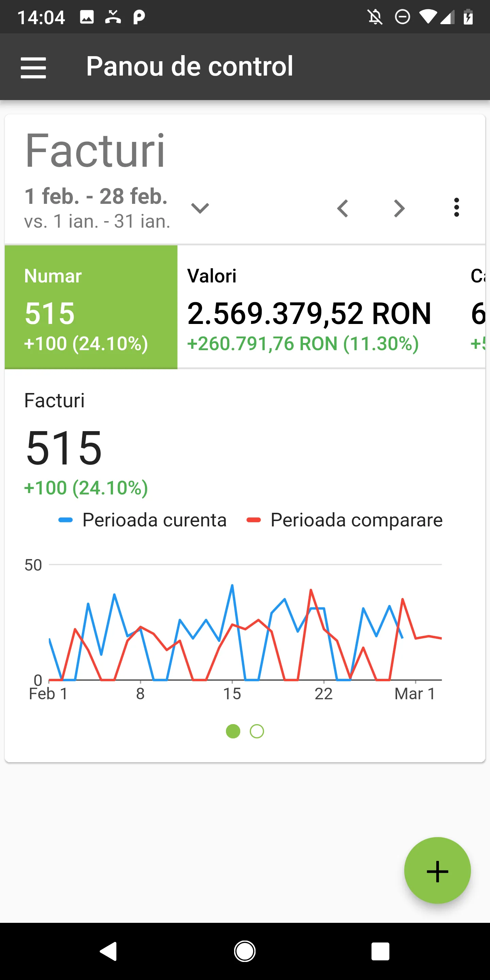
Task: Select the Valori RON tab
Action: coord(319,307)
